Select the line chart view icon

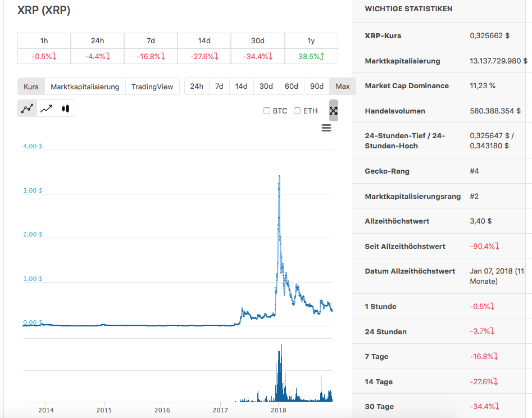pyautogui.click(x=27, y=108)
